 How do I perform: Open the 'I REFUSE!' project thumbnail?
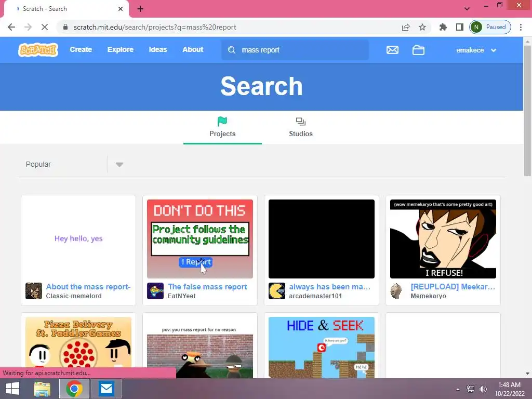(x=443, y=239)
